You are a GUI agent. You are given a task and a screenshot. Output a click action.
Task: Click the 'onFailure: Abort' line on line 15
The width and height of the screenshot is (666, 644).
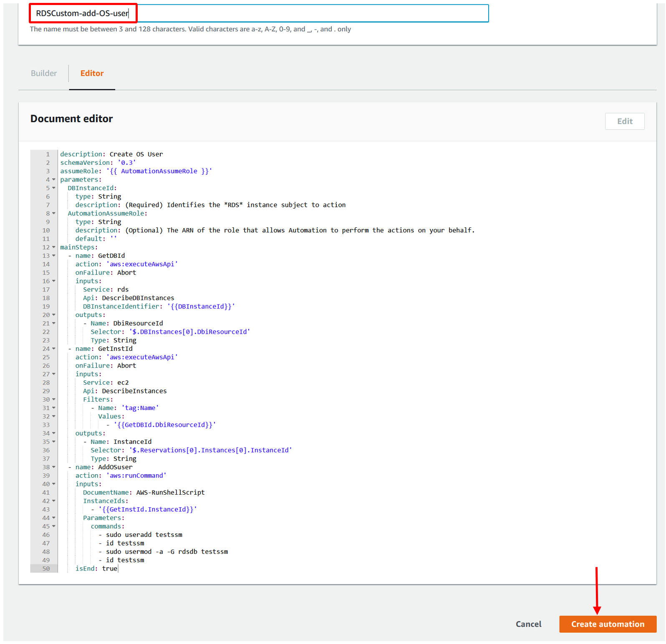pos(106,273)
